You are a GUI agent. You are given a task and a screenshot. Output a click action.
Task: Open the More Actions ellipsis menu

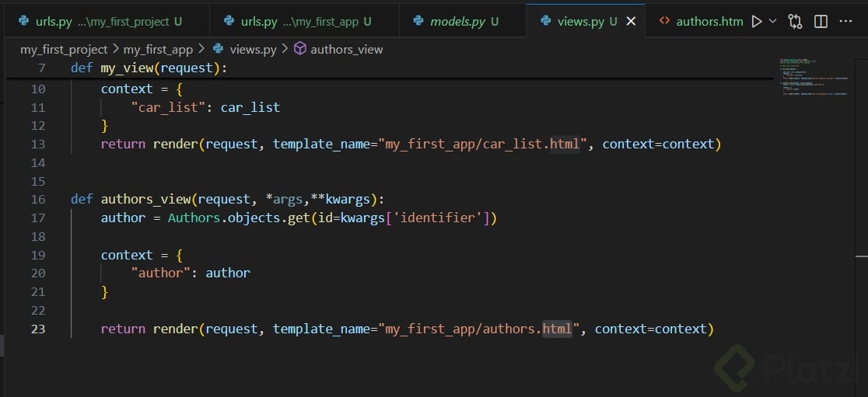coord(846,22)
